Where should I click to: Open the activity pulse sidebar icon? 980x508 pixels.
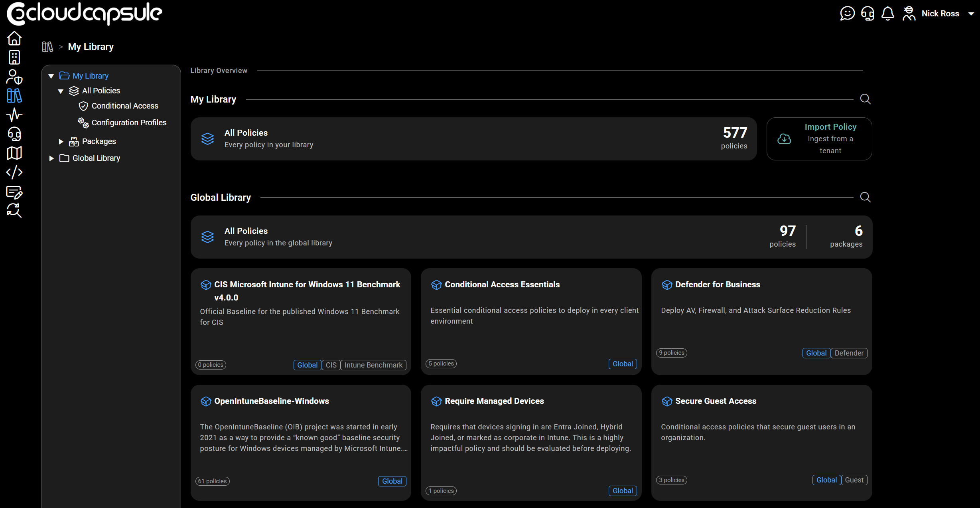[14, 115]
